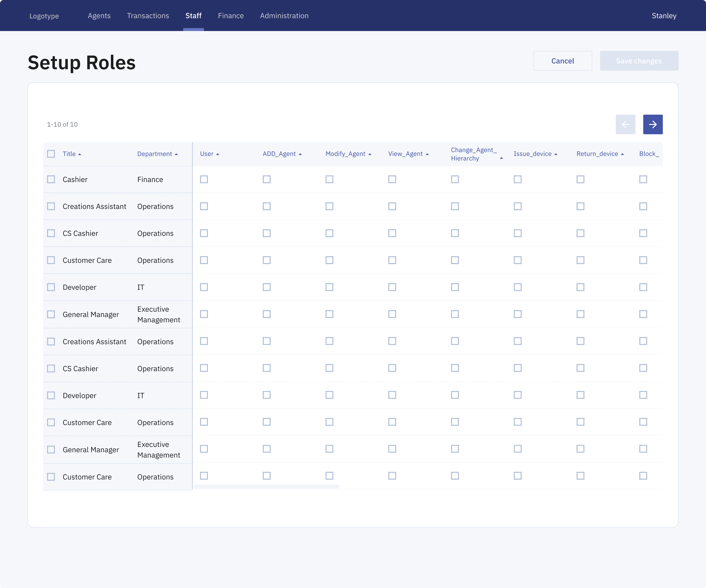Click the Save changes button
Viewport: 706px width, 588px height.
pos(639,61)
